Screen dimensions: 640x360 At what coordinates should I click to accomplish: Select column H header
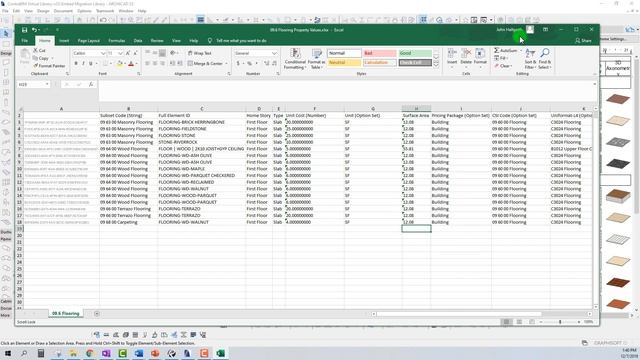point(416,109)
